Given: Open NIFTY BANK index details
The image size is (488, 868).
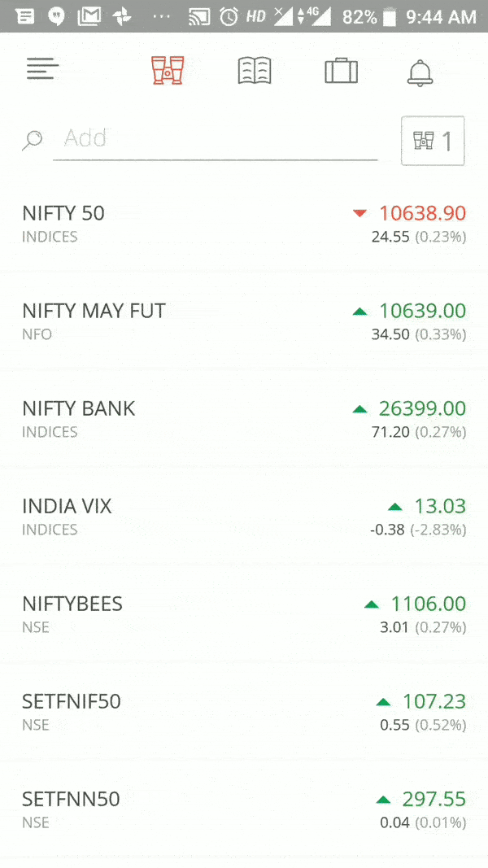Looking at the screenshot, I should pos(79,409).
